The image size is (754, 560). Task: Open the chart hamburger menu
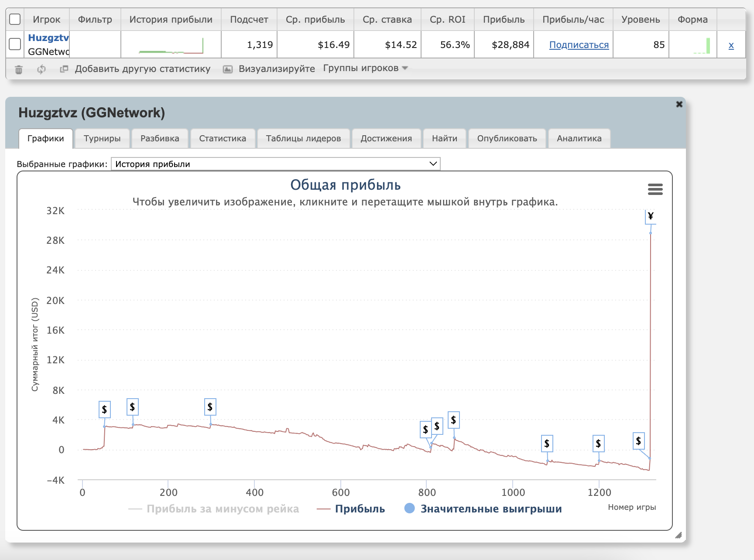point(655,189)
